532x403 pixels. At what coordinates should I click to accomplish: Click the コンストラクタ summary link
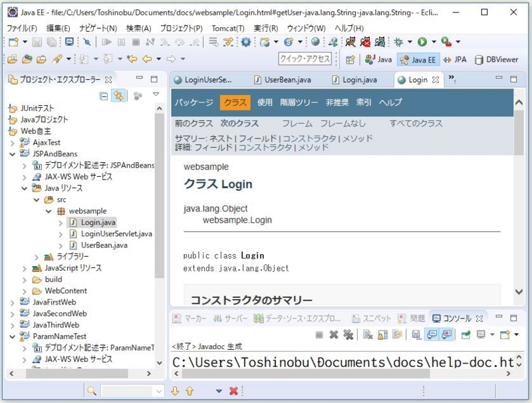pyautogui.click(x=309, y=138)
